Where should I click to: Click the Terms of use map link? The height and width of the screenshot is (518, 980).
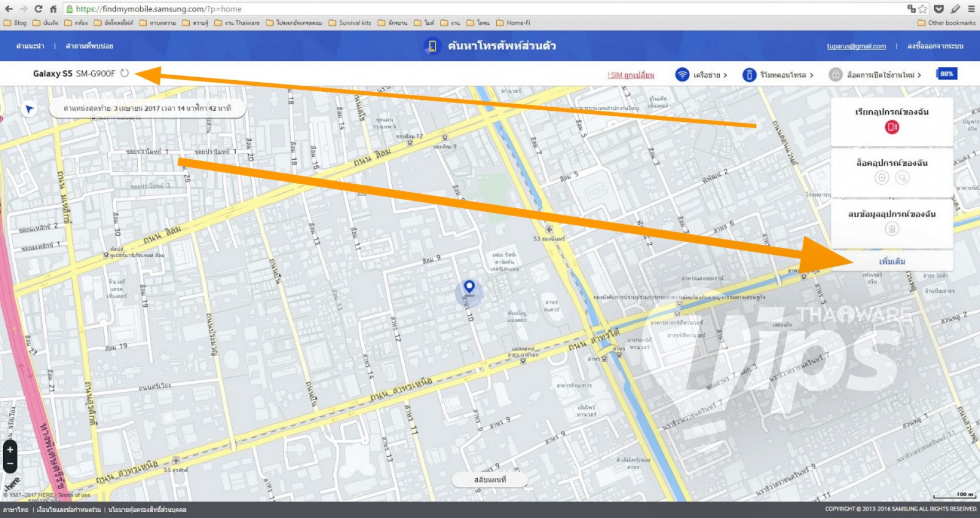point(74,495)
